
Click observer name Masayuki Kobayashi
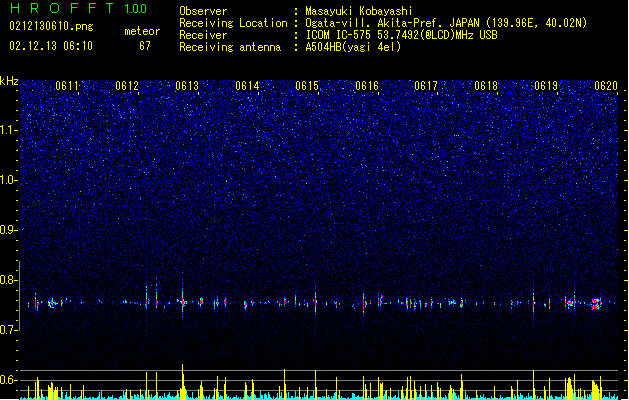tap(359, 11)
